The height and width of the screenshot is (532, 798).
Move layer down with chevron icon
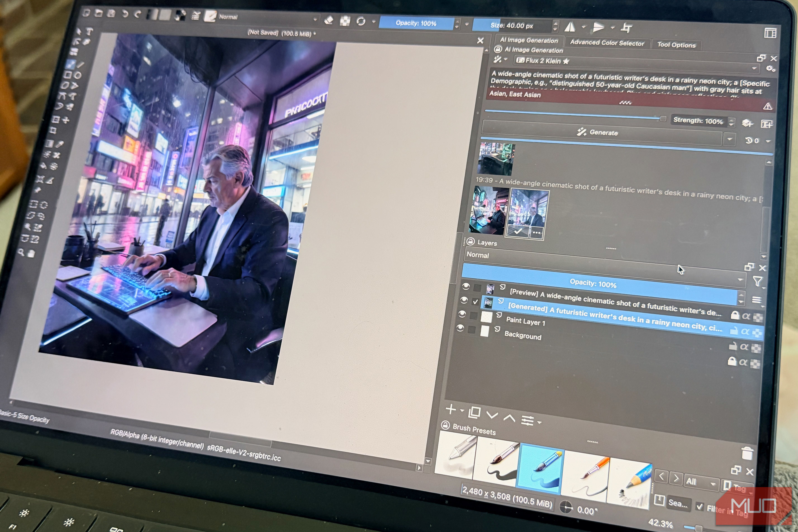492,415
